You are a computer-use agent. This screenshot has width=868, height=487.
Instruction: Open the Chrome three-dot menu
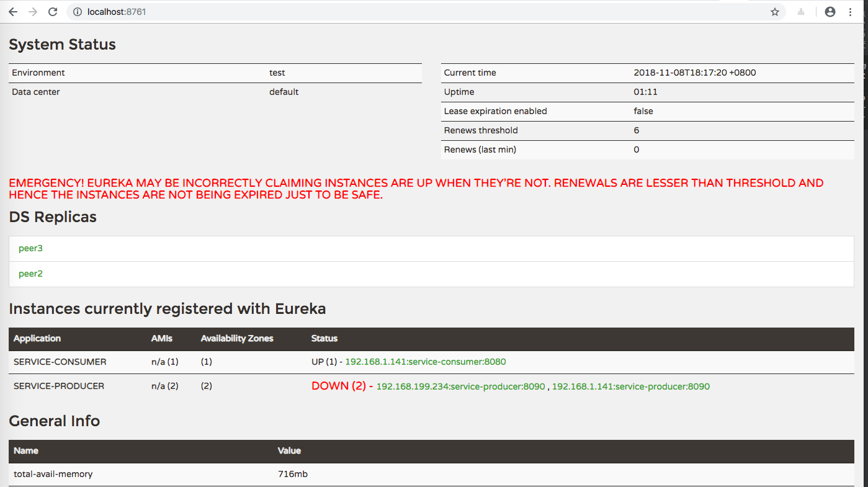(x=850, y=12)
